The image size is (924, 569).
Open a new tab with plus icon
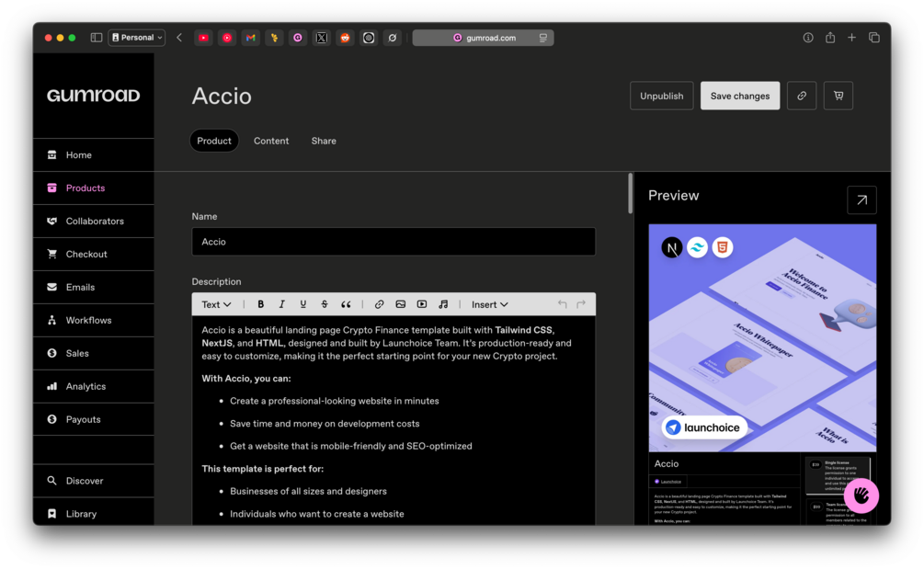(x=851, y=38)
